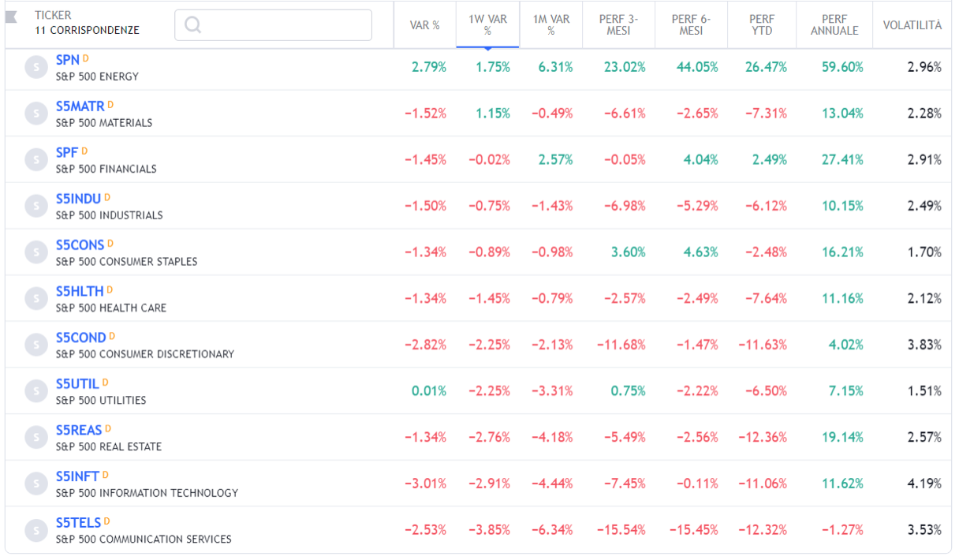The image size is (959, 560).
Task: Sort by 1M VAR % column header
Action: 550,25
